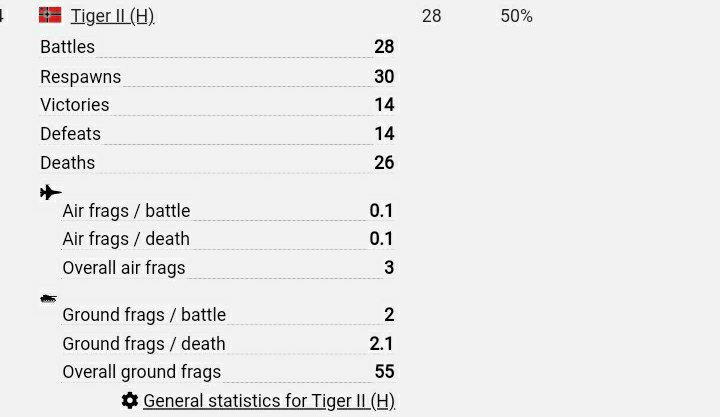
Task: Select the Battles row value 28
Action: coord(384,47)
